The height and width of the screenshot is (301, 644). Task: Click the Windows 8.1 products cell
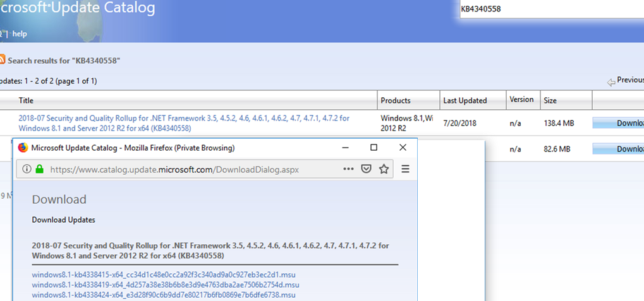pos(406,123)
